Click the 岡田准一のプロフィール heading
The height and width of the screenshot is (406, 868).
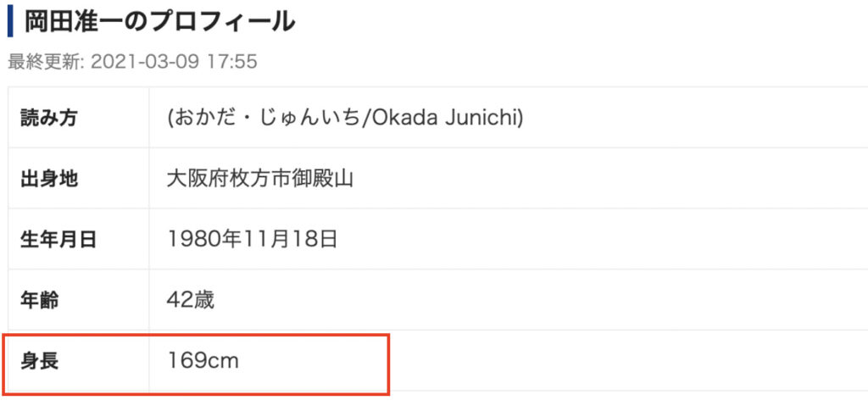pos(159,21)
